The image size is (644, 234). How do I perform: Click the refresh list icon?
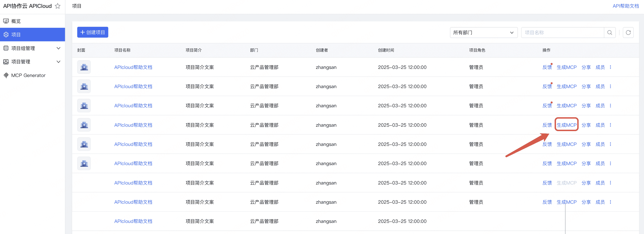(628, 33)
